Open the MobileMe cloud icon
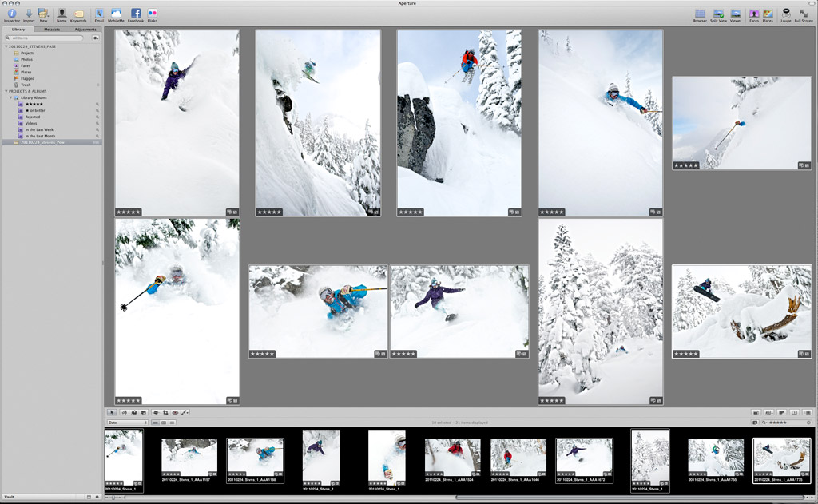This screenshot has height=504, width=818. tap(117, 14)
